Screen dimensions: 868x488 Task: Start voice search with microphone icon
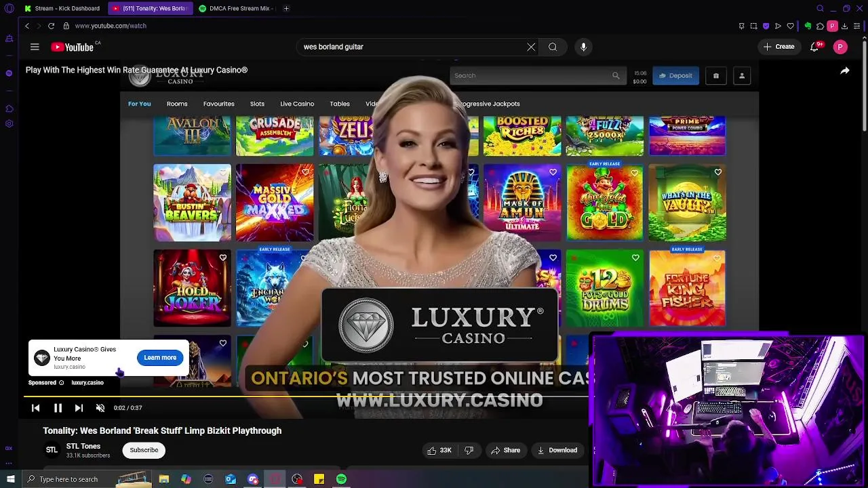coord(583,47)
